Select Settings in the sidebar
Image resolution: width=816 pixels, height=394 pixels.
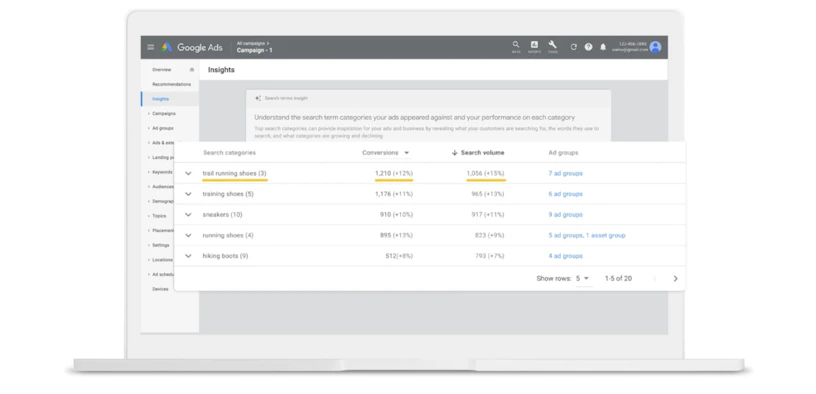161,245
